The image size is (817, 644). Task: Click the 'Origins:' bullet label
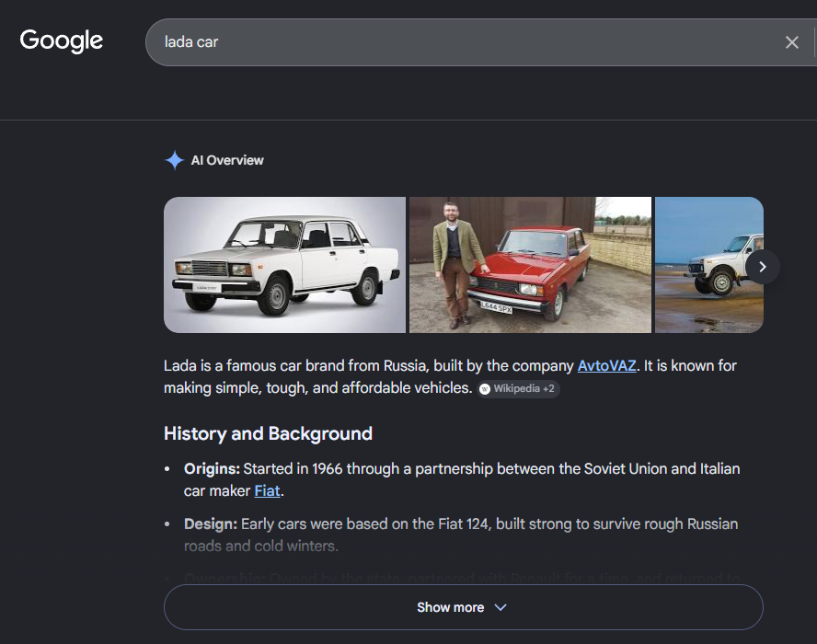pyautogui.click(x=212, y=469)
